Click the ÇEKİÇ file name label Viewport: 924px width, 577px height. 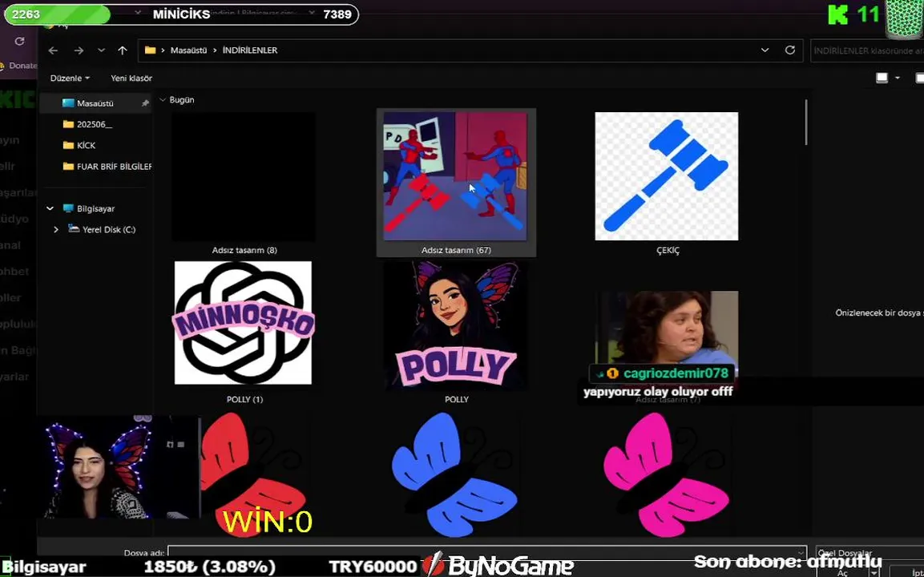point(668,251)
